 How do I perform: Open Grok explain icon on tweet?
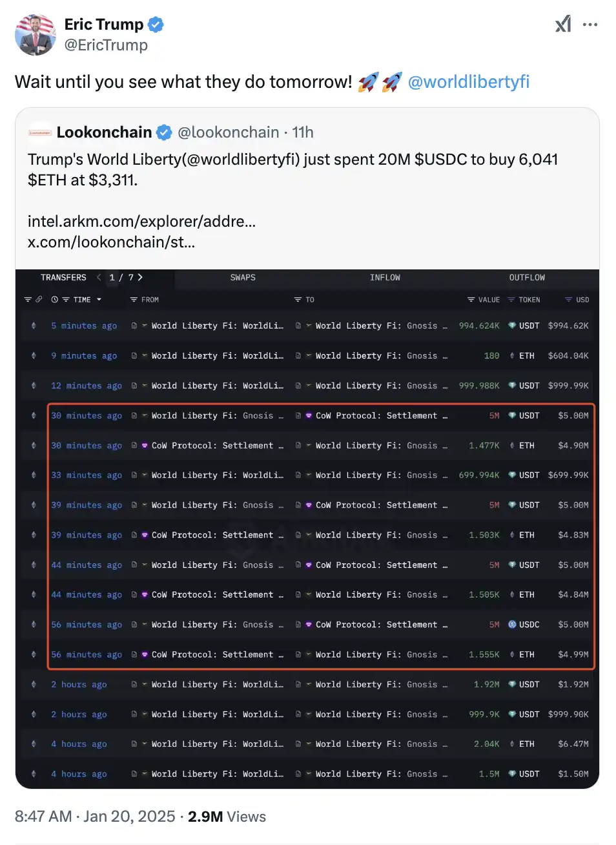point(563,25)
